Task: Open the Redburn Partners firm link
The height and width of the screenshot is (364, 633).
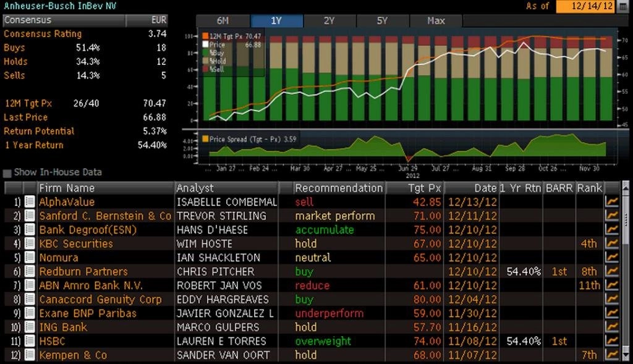Action: tap(83, 271)
